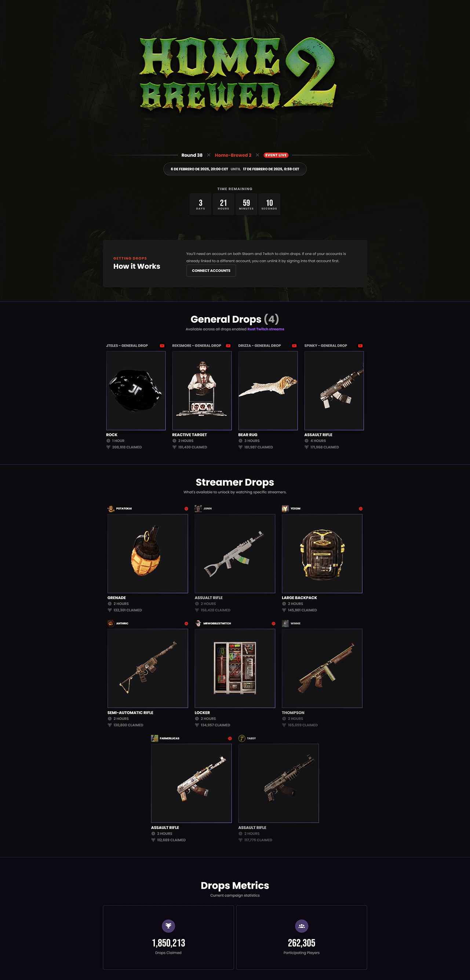Screen dimensions: 470x980
Task: Click the red live indicator for POTATOKAI
Action: [186, 509]
